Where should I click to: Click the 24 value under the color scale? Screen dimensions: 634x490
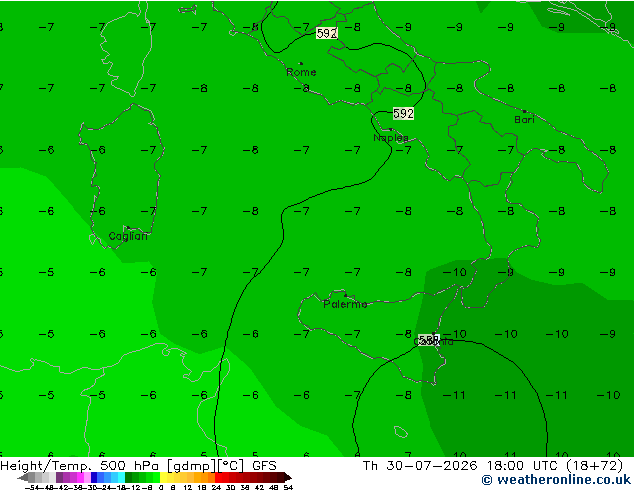tap(216, 487)
